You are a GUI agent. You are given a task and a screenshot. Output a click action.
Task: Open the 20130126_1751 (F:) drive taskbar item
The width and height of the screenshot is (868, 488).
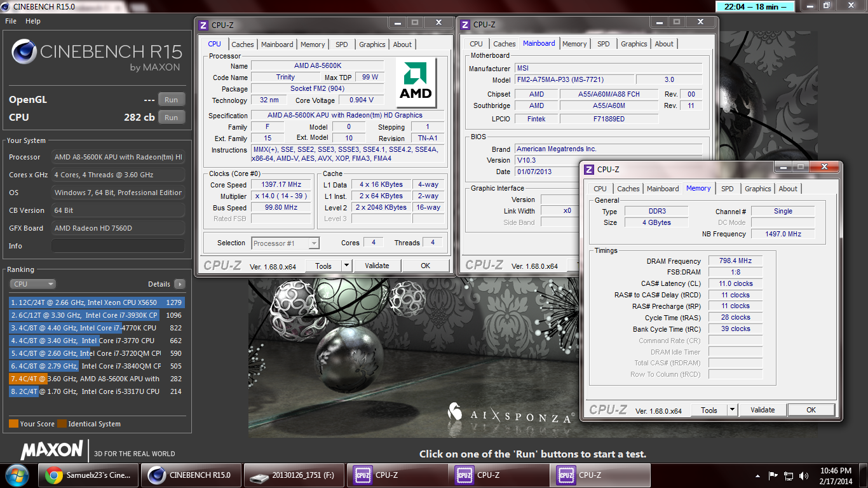[294, 475]
